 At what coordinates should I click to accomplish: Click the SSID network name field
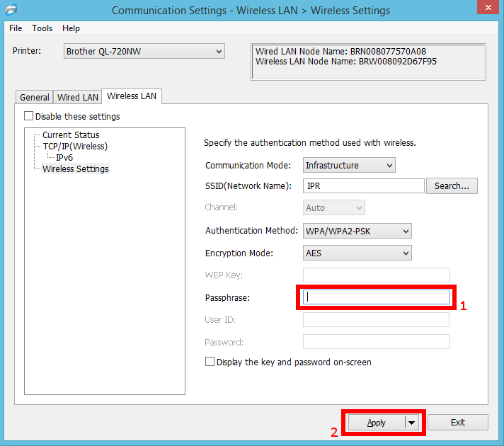[363, 185]
